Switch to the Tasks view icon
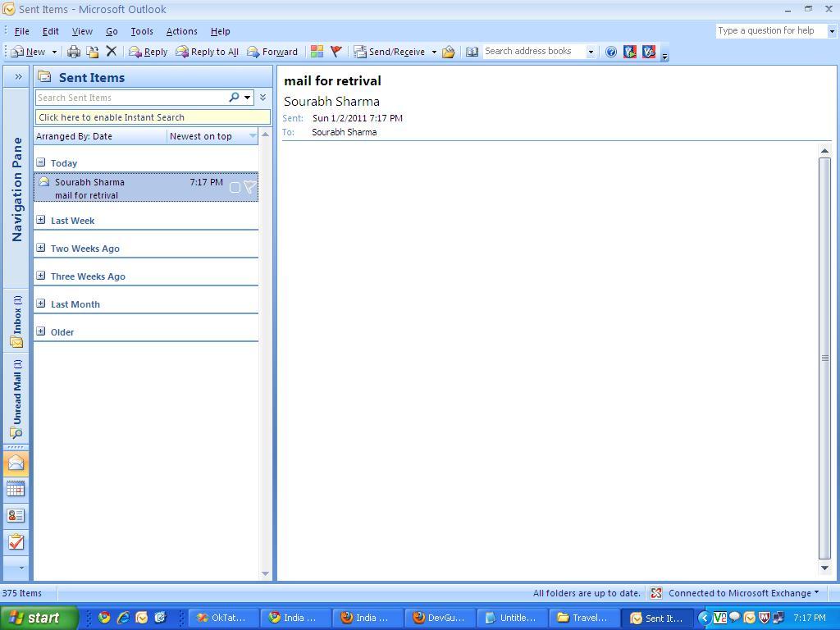 click(x=16, y=541)
